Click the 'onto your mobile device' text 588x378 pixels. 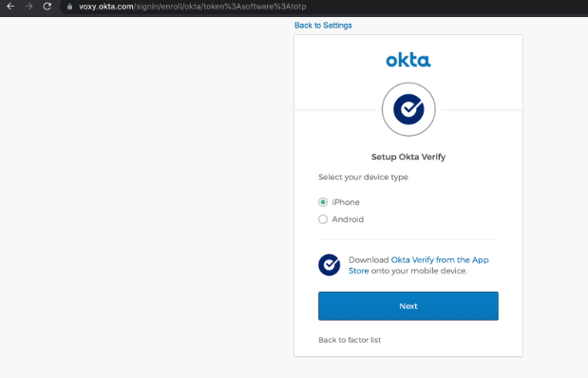click(x=419, y=271)
